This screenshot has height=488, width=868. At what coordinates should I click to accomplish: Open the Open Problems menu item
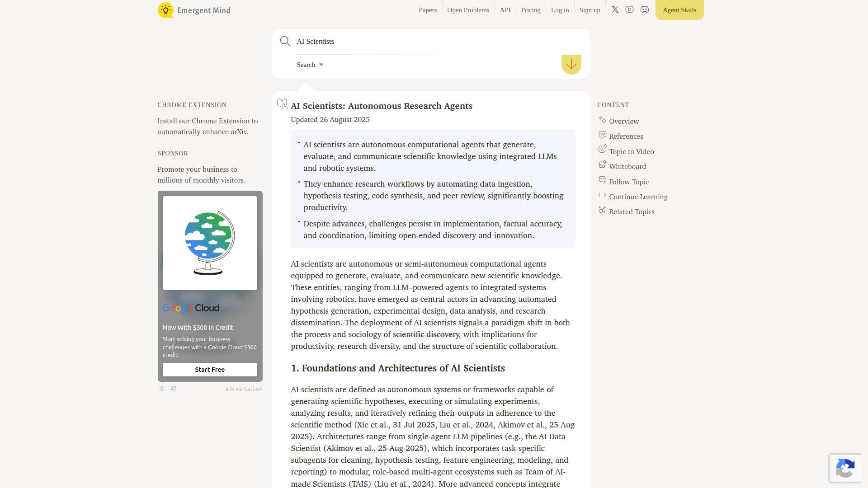pyautogui.click(x=468, y=10)
